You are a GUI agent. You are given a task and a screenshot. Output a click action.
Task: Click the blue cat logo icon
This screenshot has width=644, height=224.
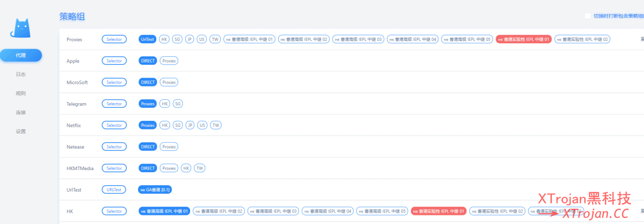[21, 29]
